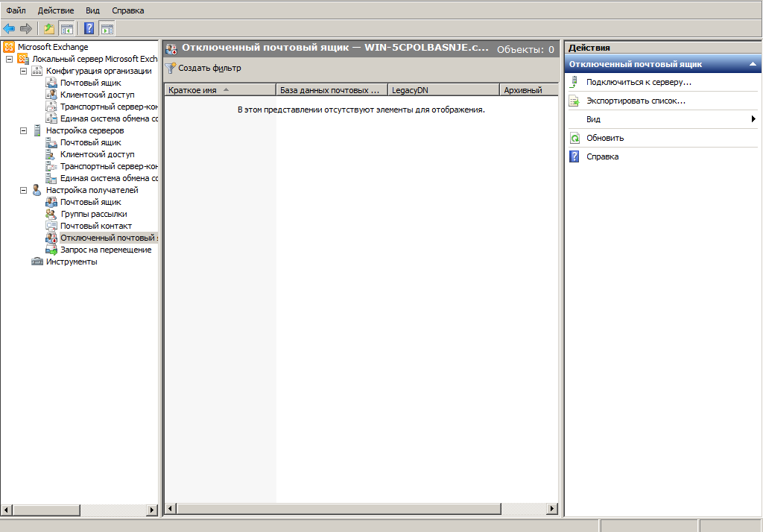Click the Microsoft Exchange root icon
The image size is (763, 532).
(9, 47)
